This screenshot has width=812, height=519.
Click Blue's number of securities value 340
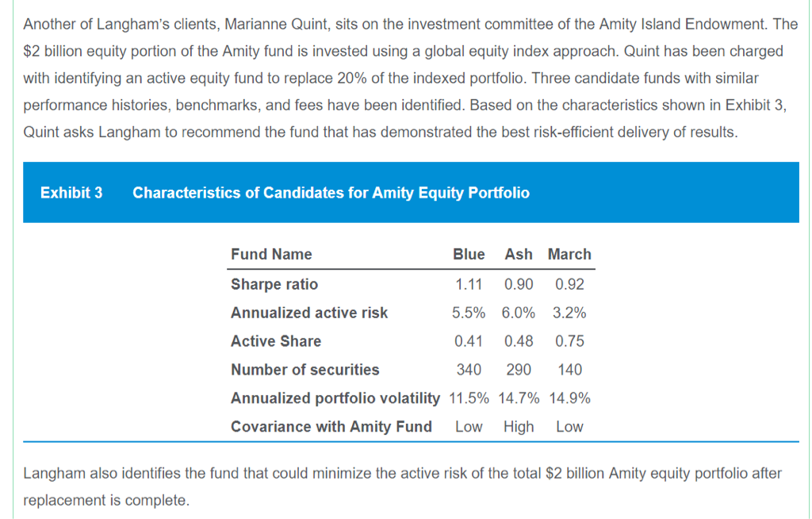[x=469, y=370]
